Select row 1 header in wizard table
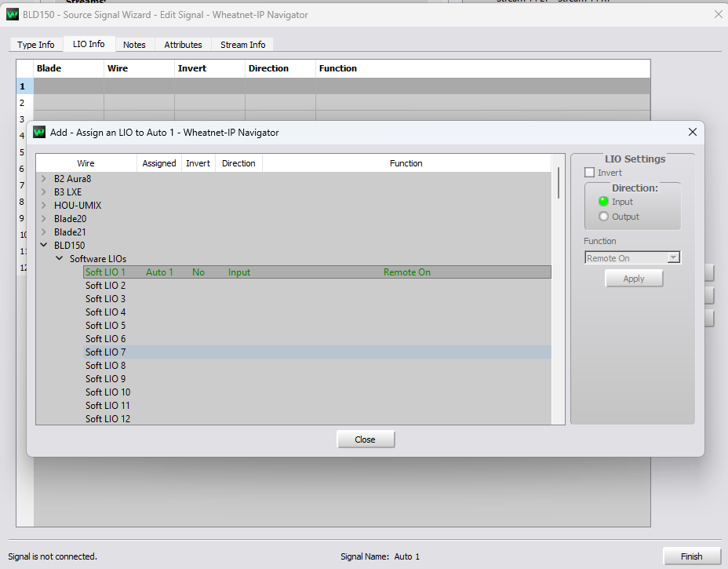Screen dimensions: 728x569 [x=24, y=86]
